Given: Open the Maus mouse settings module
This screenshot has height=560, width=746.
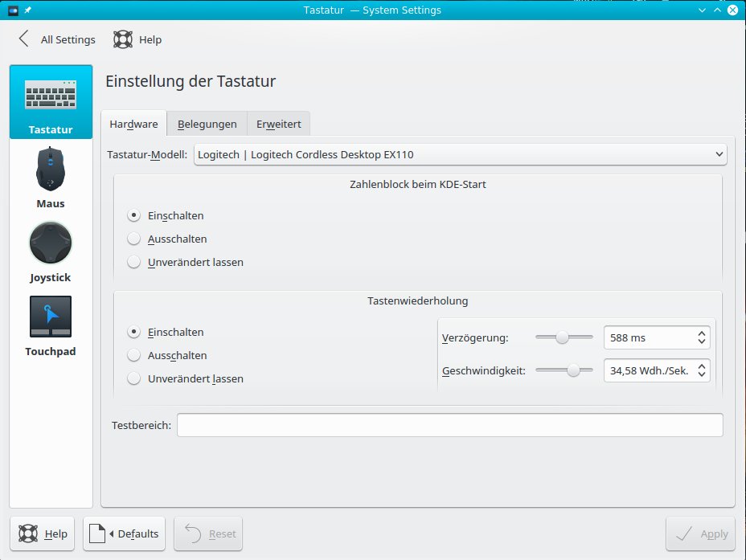Looking at the screenshot, I should point(51,178).
